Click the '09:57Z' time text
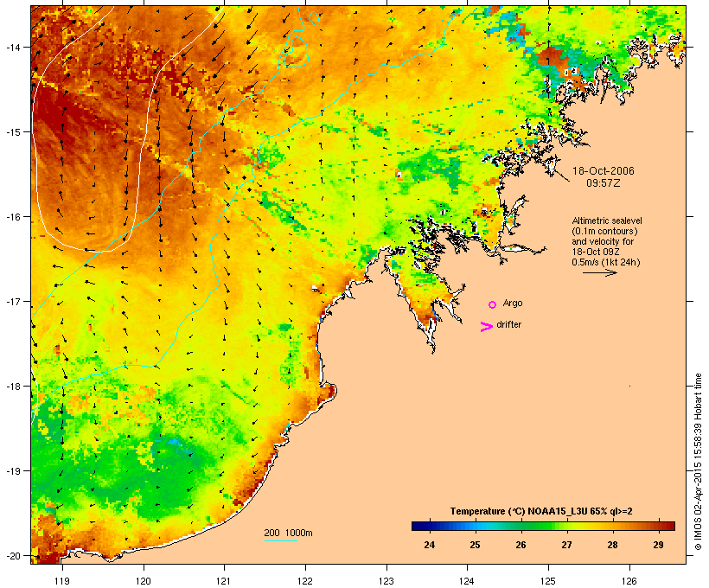This screenshot has width=709, height=588. 604,183
